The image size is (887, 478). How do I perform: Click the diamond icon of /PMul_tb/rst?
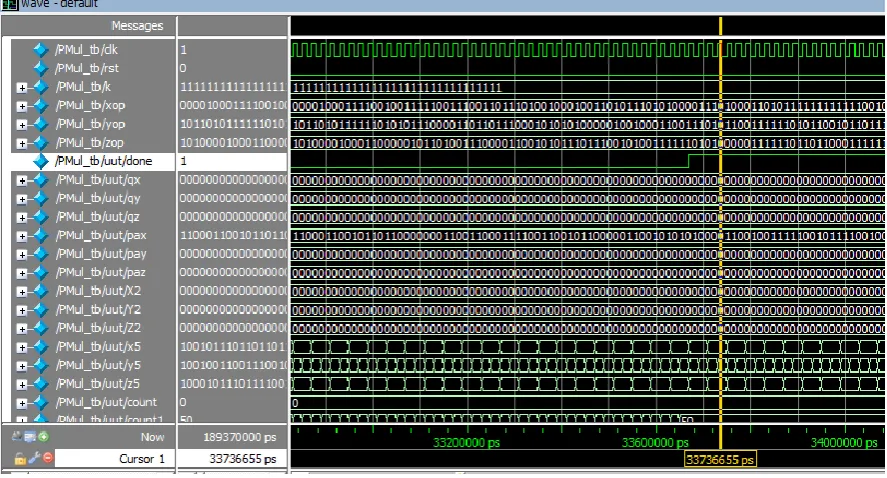click(x=41, y=68)
